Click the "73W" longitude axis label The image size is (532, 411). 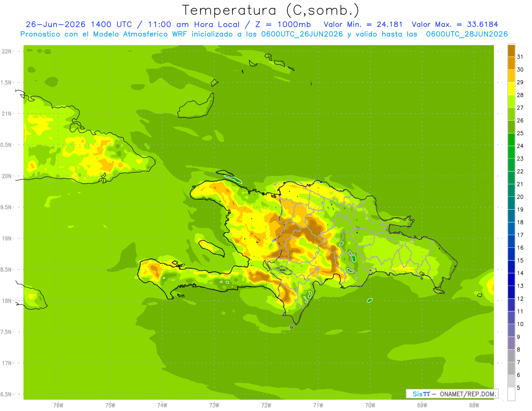[214, 405]
